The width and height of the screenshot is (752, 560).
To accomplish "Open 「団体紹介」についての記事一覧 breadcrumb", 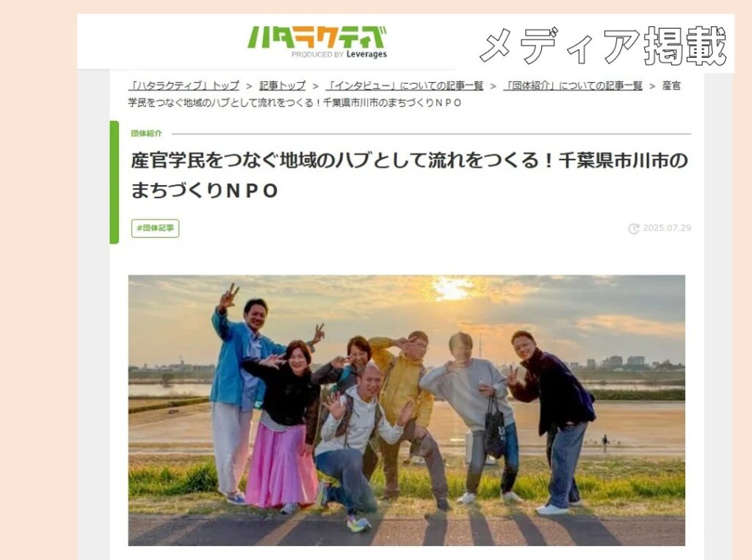I will pos(573,86).
